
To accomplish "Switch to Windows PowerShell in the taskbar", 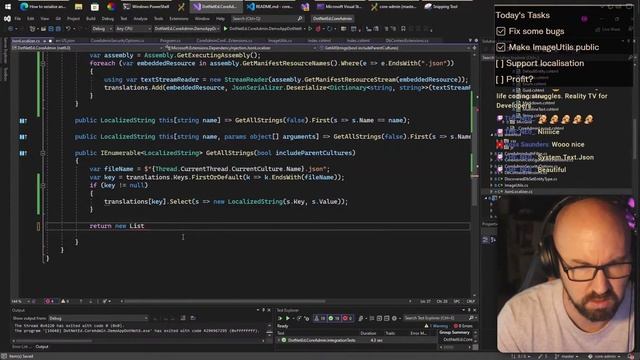I will tap(146, 7).
